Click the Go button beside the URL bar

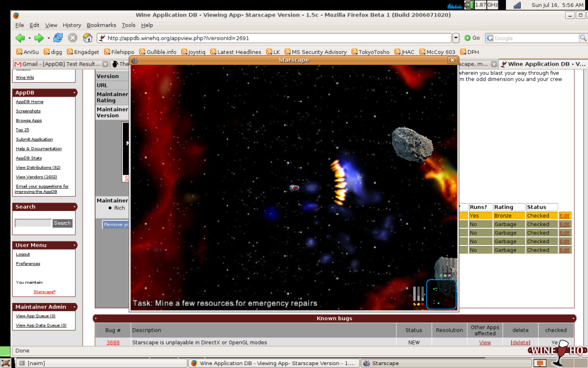pyautogui.click(x=472, y=38)
